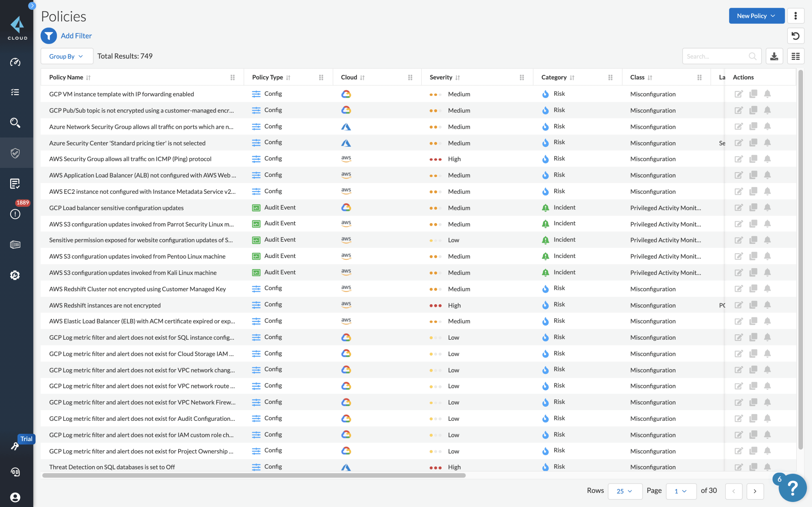Click the alerts/incidents sidebar icon showing 1889
This screenshot has width=812, height=507.
[x=16, y=213]
